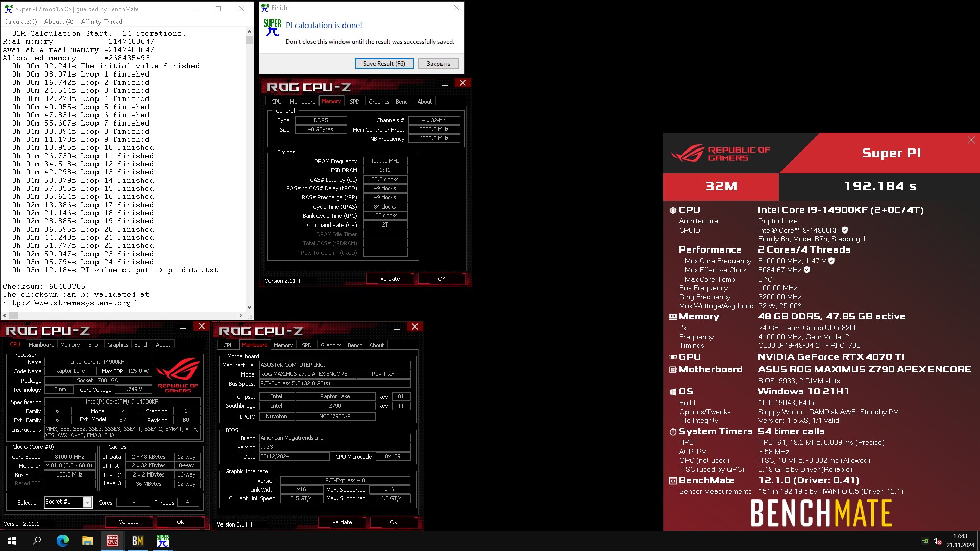Image resolution: width=980 pixels, height=551 pixels.
Task: Open About tab in Memory CPU-Z window
Action: 424,102
